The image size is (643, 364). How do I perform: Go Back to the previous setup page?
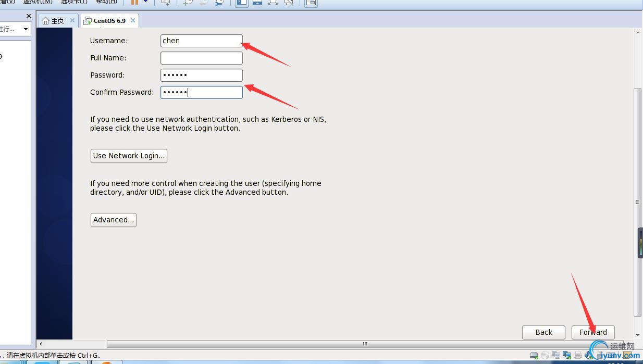543,332
